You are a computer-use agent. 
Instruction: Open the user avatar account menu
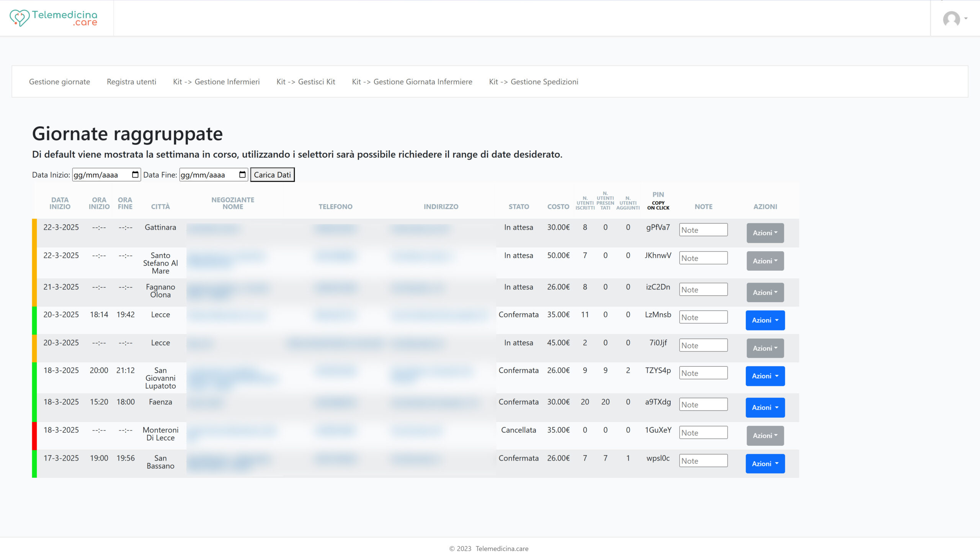(x=955, y=18)
